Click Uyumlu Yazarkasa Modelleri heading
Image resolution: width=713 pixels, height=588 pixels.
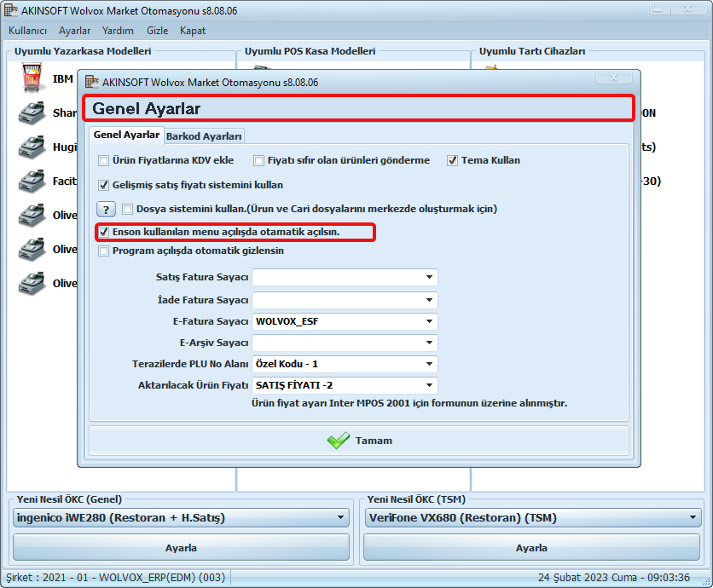[83, 51]
